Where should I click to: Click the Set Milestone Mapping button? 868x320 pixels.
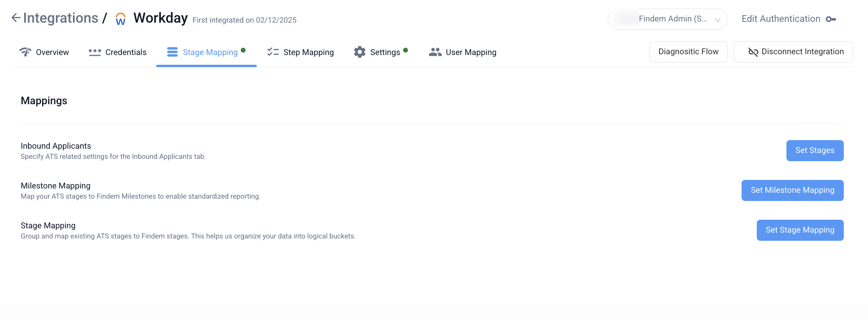click(x=792, y=190)
